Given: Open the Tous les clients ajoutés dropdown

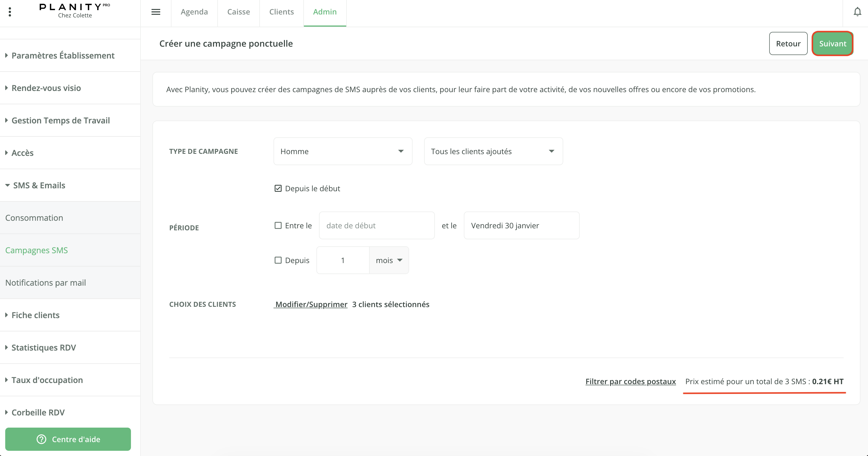Looking at the screenshot, I should click(x=493, y=151).
